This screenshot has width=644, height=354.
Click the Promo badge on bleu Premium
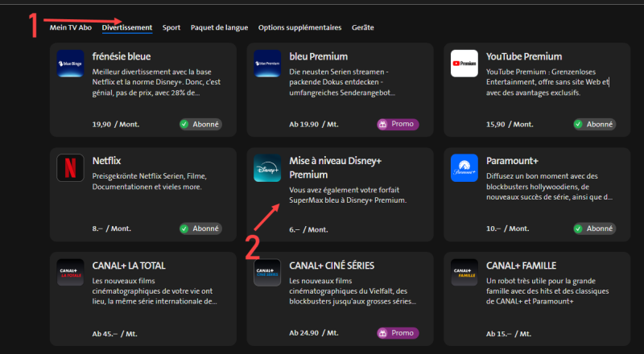point(398,125)
